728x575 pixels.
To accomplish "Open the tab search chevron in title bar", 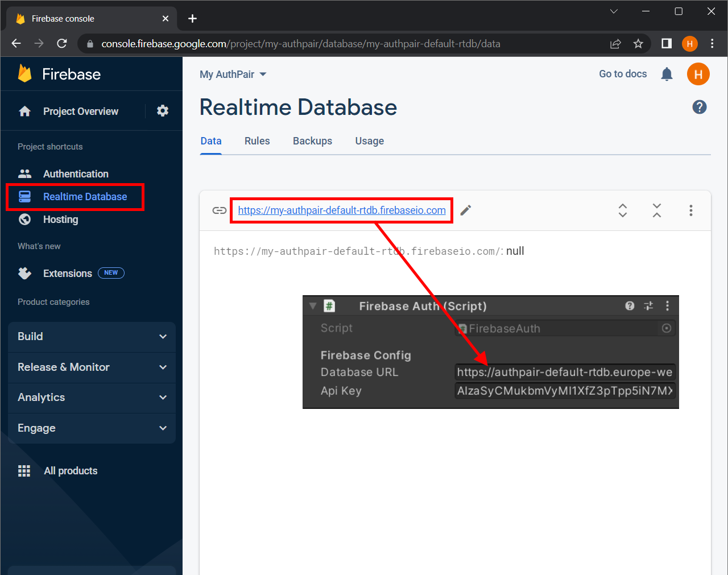I will 614,11.
